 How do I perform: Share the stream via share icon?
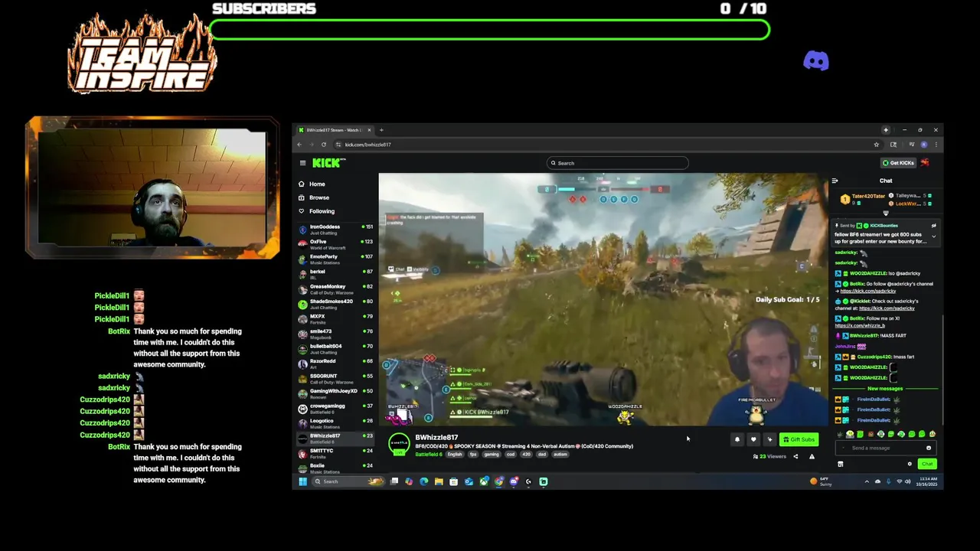(795, 457)
